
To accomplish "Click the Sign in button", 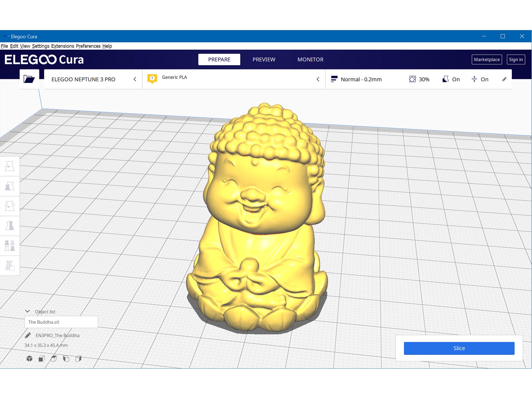I will coord(516,59).
